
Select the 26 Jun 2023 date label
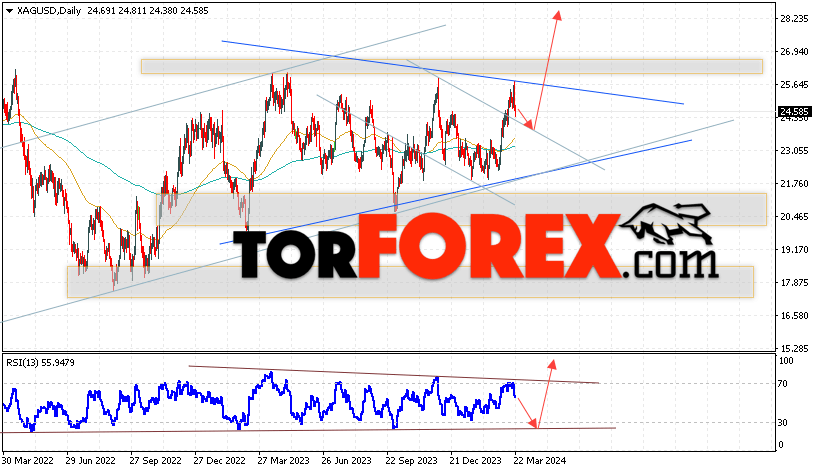347,461
